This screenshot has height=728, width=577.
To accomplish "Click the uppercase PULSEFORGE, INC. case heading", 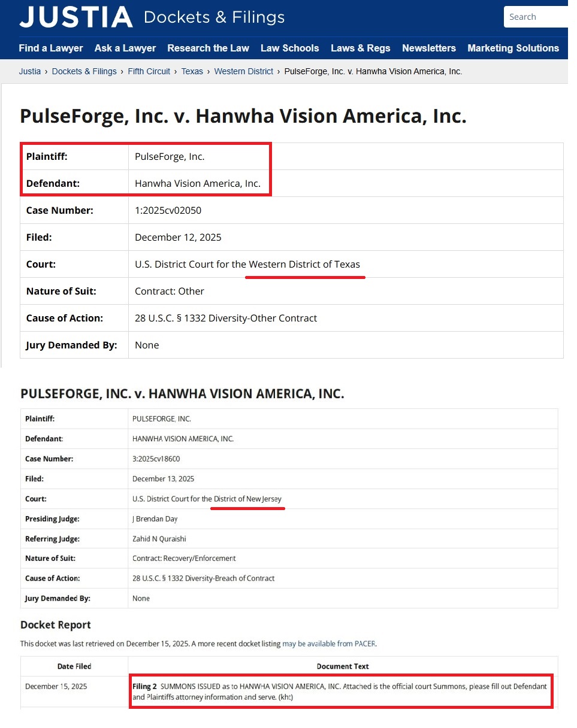I will 182,394.
